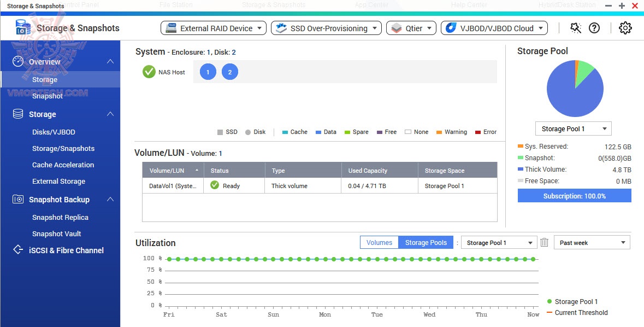Open VJBOD/VJBOD Cloud dropdown
Image resolution: width=644 pixels, height=327 pixels.
pyautogui.click(x=494, y=28)
